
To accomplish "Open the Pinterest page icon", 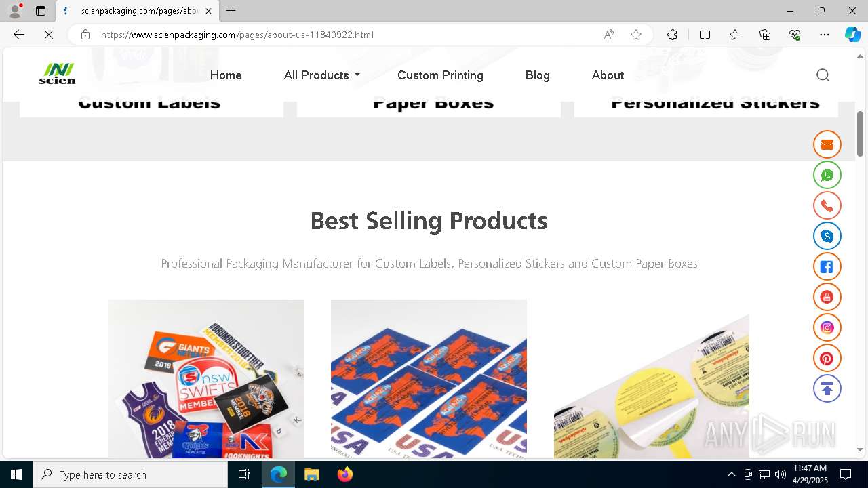I will pyautogui.click(x=827, y=358).
